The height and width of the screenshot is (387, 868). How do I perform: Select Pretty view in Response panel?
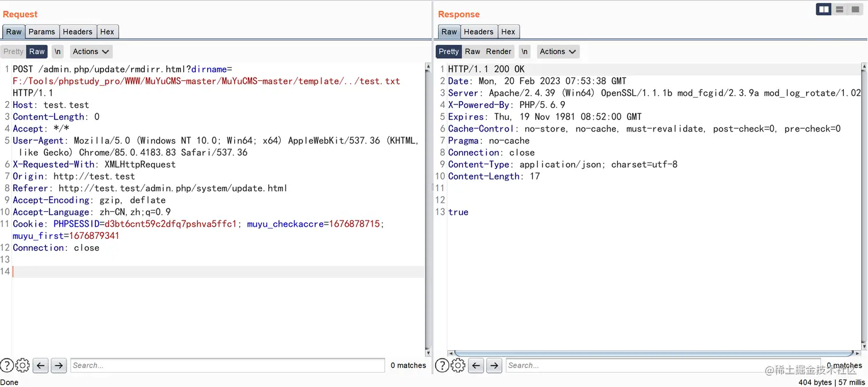(x=448, y=51)
